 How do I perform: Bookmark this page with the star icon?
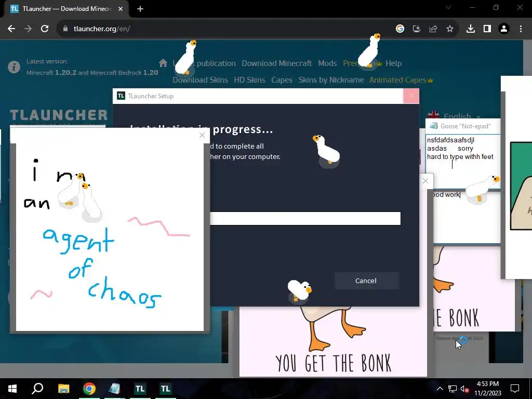[450, 29]
